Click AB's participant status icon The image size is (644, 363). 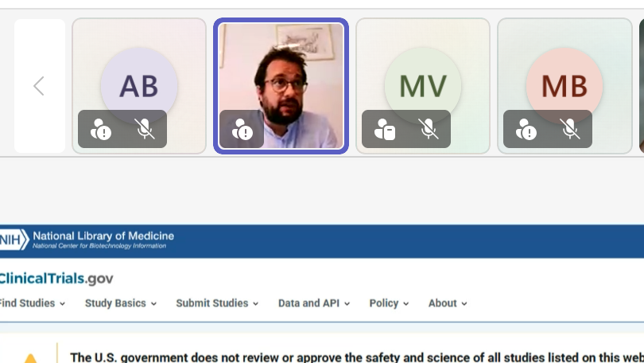[101, 129]
